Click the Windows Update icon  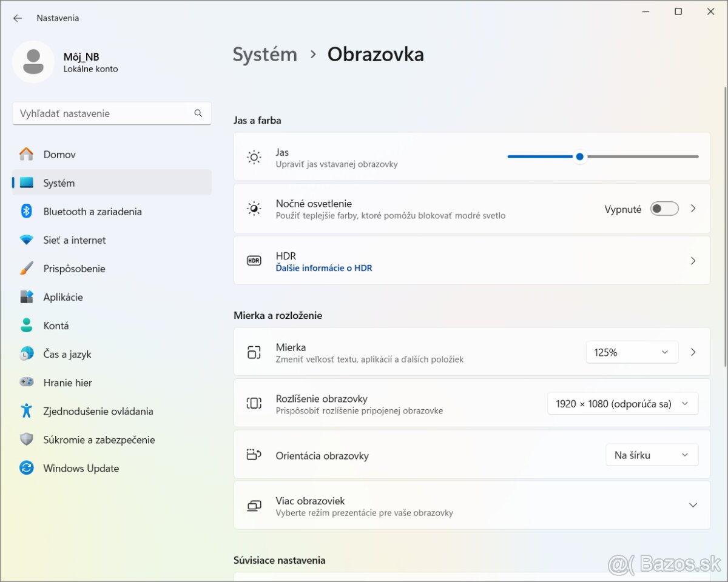coord(26,468)
